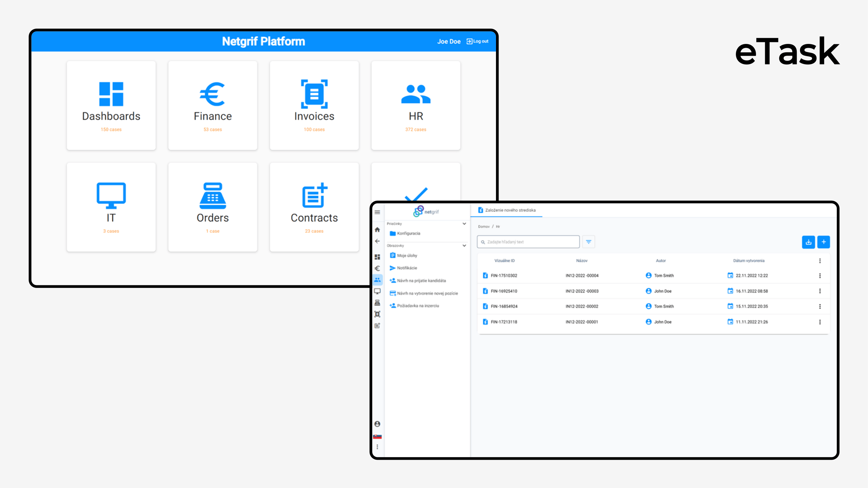
Task: Sort by Autor column header
Action: [661, 261]
